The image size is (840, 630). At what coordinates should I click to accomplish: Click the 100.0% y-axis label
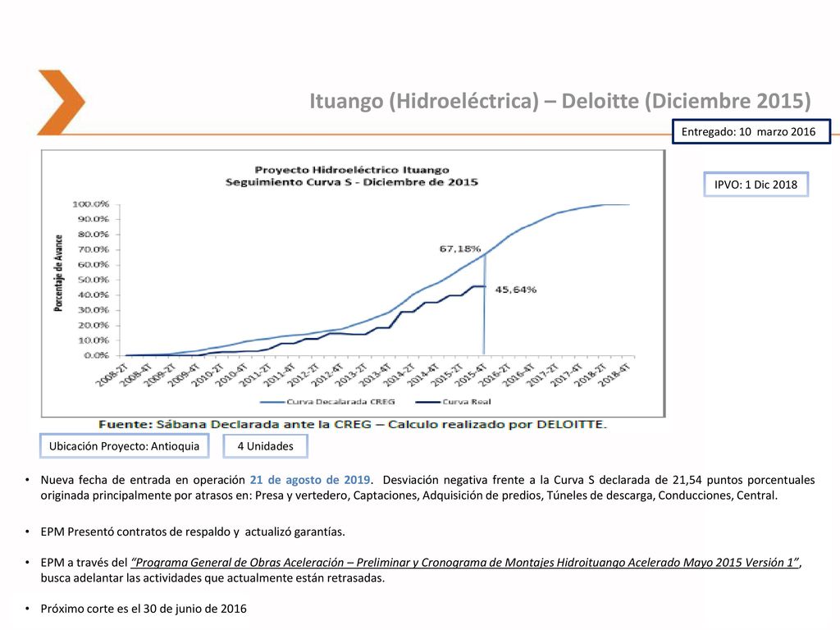point(90,204)
